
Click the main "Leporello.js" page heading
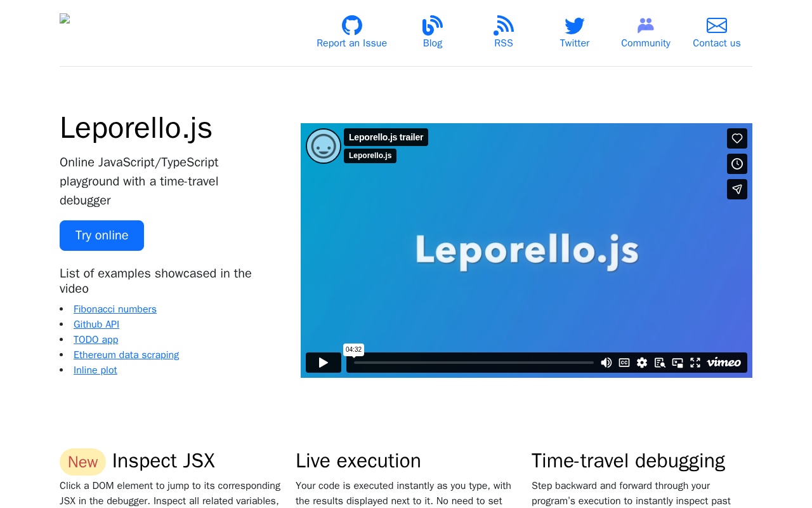136,128
